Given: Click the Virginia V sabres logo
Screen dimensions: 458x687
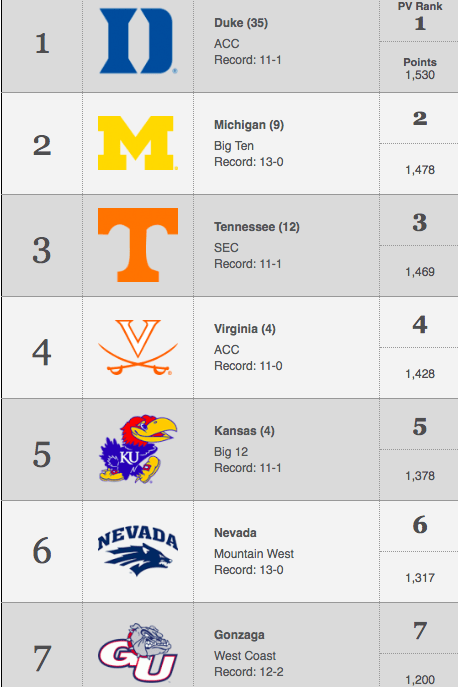Looking at the screenshot, I should 138,347.
